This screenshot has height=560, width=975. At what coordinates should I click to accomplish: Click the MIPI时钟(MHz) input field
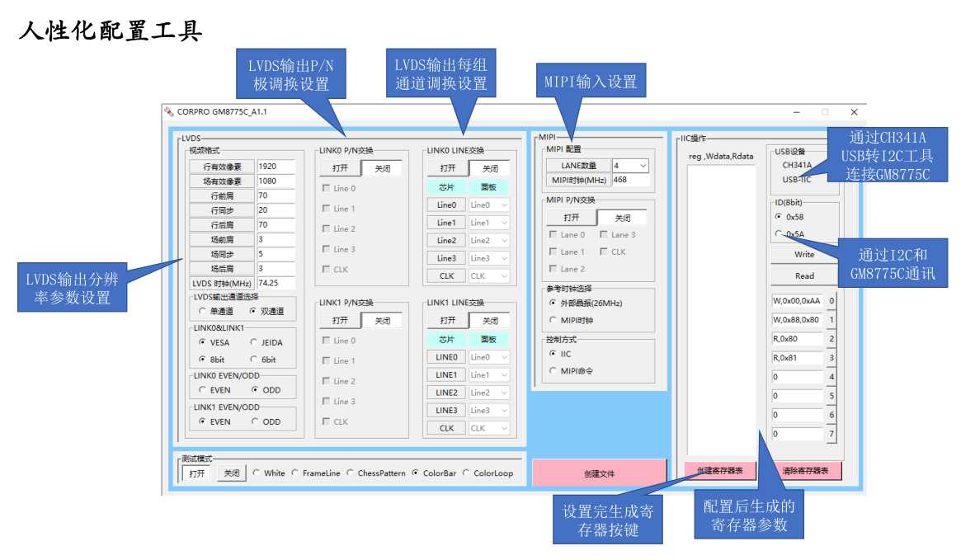click(x=630, y=180)
